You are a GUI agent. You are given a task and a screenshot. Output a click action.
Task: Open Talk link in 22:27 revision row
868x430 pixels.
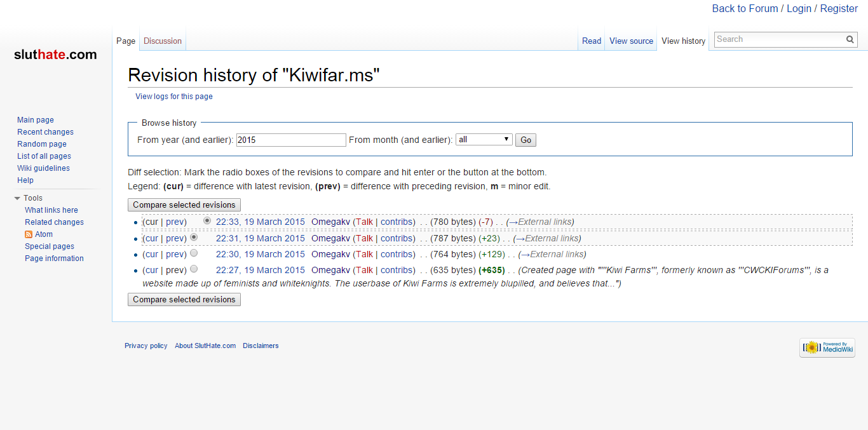tap(365, 270)
